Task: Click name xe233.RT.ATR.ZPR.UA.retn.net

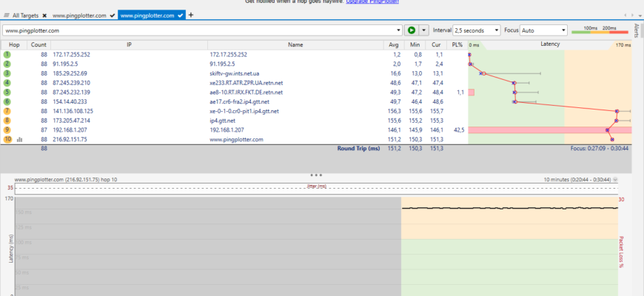Action: (246, 83)
